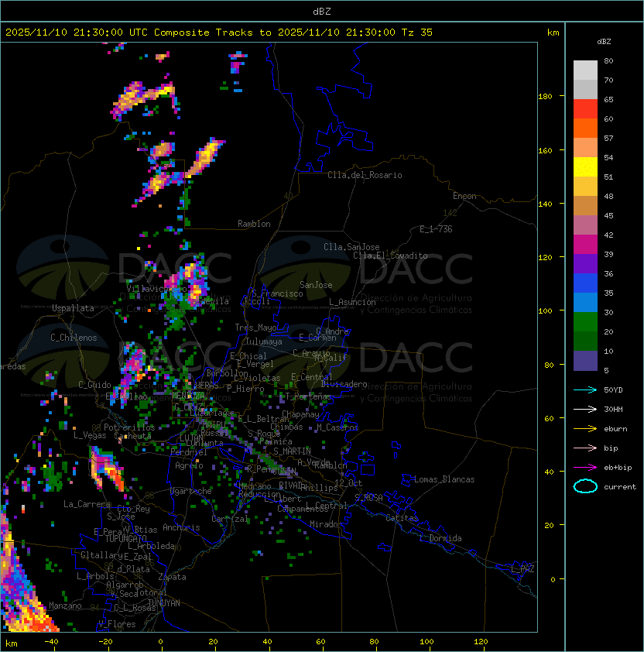Click the 'Mirador' map label

326,524
